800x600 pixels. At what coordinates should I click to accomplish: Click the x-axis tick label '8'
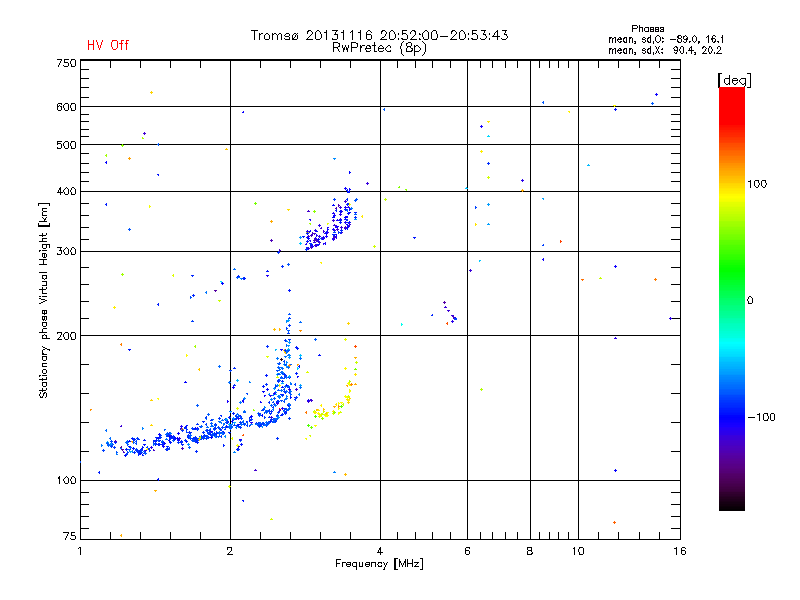pyautogui.click(x=530, y=551)
